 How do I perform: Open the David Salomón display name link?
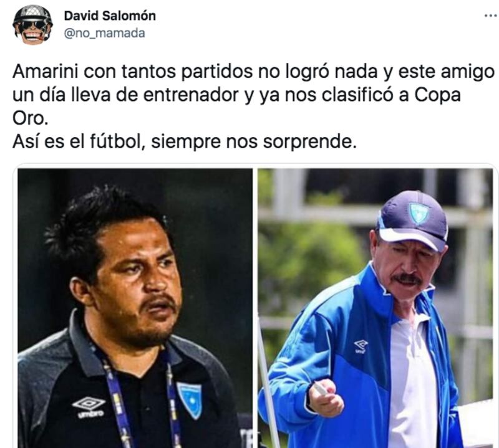pyautogui.click(x=110, y=16)
